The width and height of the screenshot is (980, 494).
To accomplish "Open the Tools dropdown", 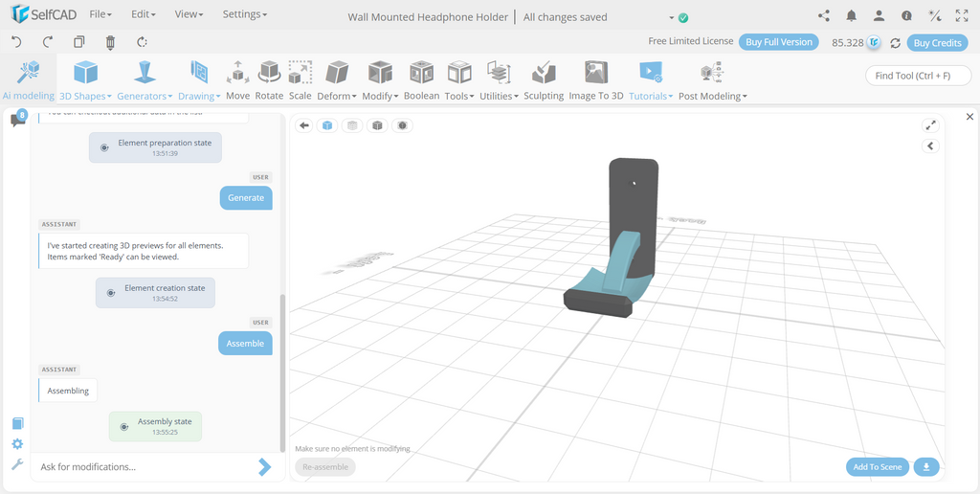I will point(459,80).
